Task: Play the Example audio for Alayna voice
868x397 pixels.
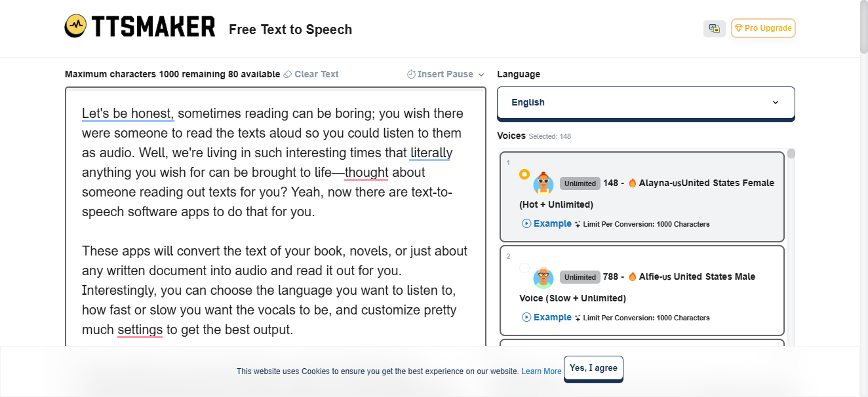Action: tap(547, 223)
